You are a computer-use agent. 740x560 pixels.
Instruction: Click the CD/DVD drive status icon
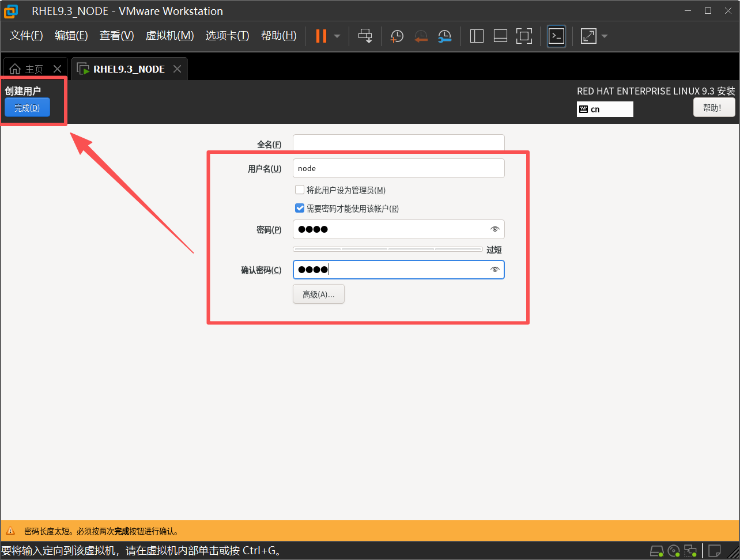point(674,550)
